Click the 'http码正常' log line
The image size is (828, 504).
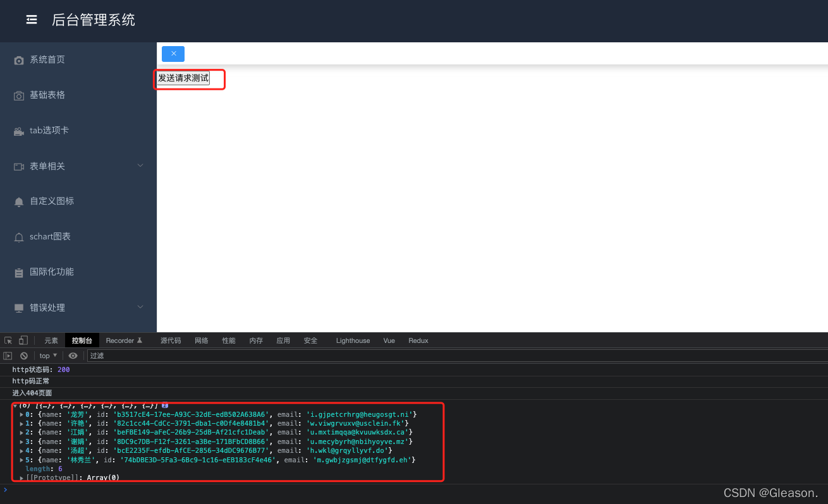31,381
